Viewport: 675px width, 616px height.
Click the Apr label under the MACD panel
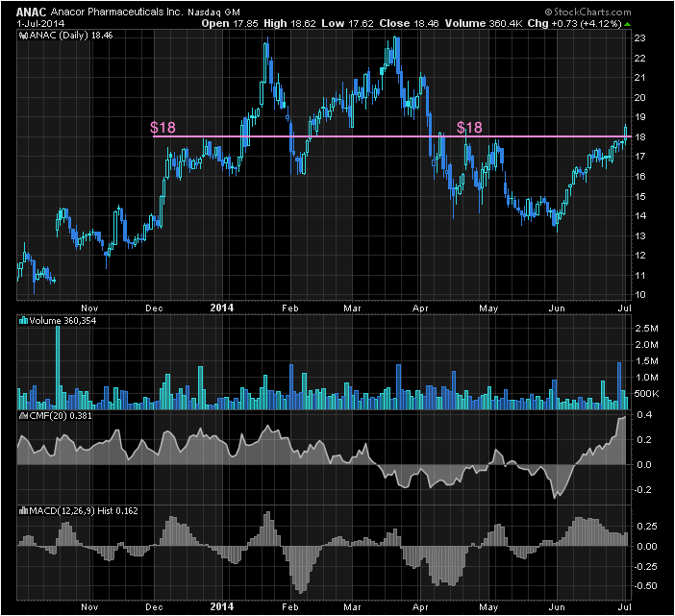pyautogui.click(x=420, y=607)
